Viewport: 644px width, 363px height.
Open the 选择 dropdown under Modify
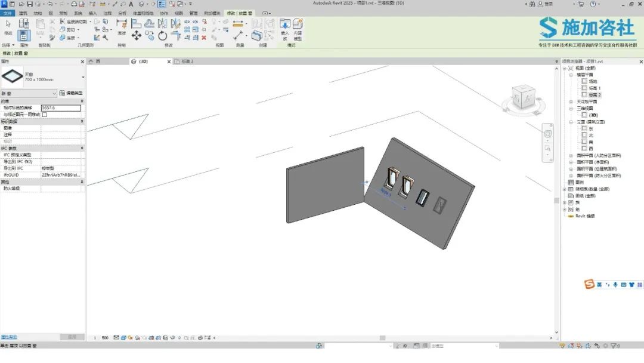tap(8, 45)
